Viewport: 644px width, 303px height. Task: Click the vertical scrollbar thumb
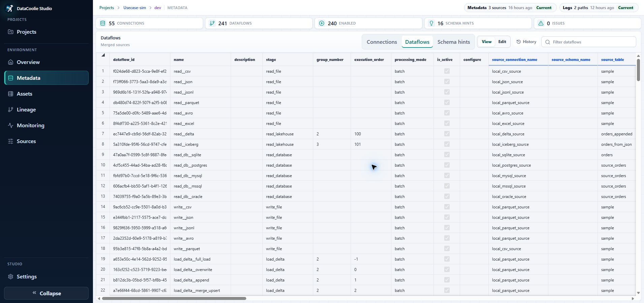click(x=638, y=70)
